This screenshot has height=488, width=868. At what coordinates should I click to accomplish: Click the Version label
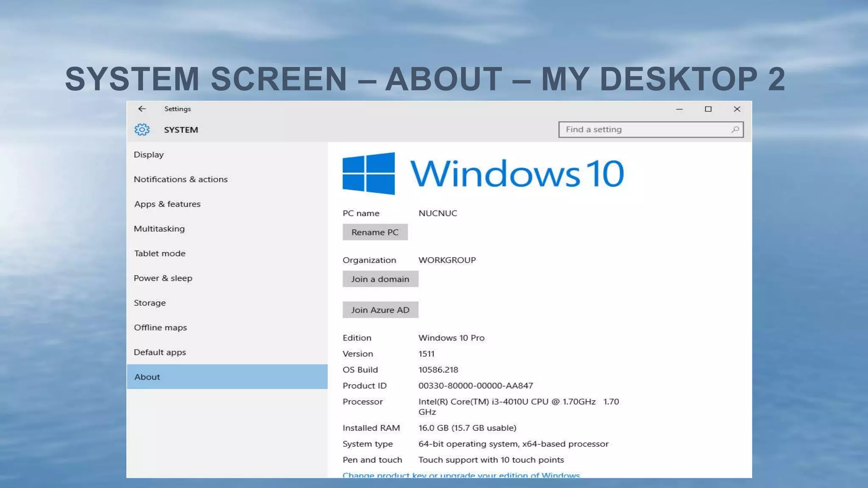(358, 354)
